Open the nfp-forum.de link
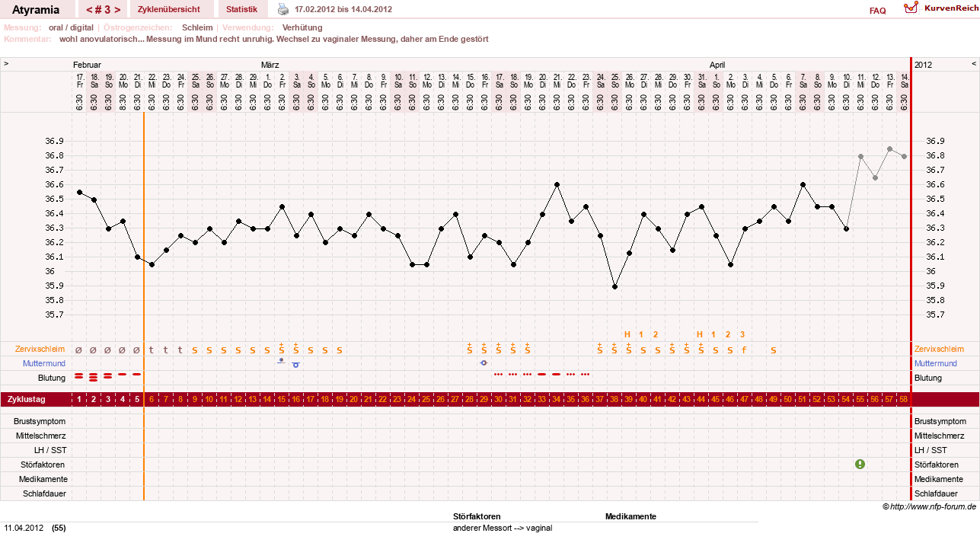The height and width of the screenshot is (546, 980). (x=933, y=506)
